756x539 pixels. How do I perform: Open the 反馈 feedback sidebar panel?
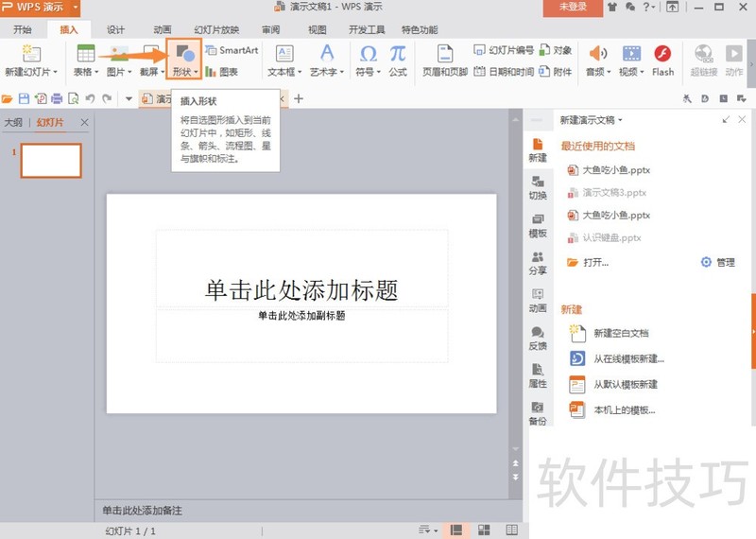[x=538, y=339]
